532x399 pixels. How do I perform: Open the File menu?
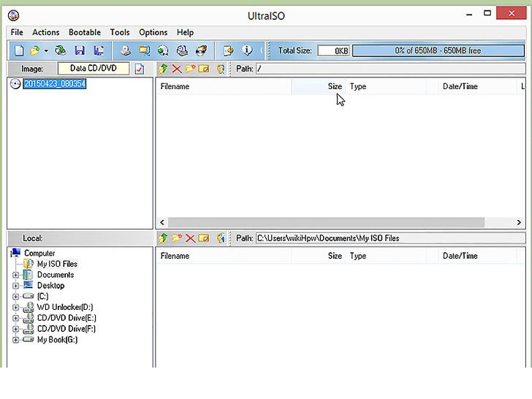point(17,32)
